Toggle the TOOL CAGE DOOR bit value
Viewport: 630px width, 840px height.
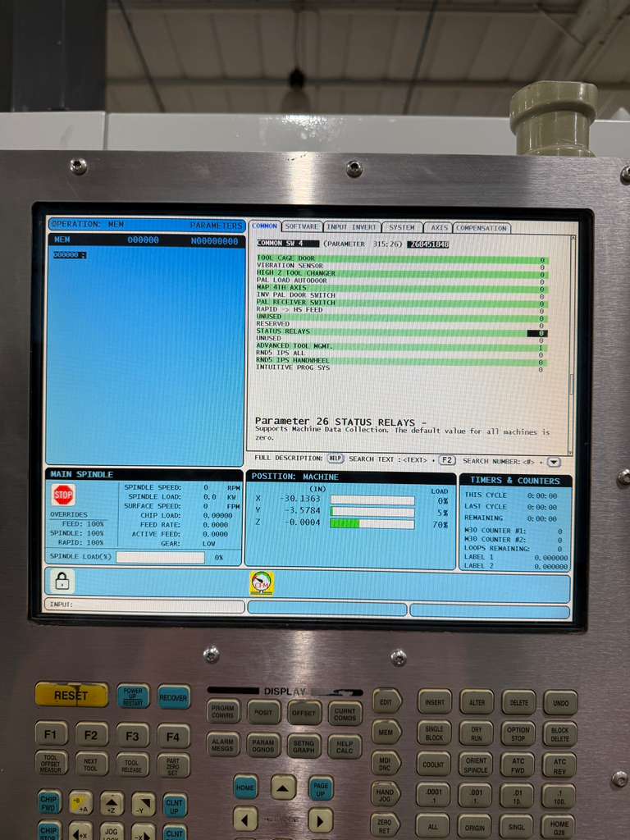[541, 259]
